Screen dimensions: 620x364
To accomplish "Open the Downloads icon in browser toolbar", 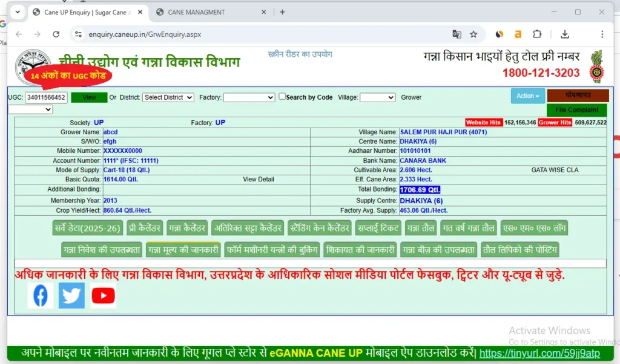I will [x=565, y=34].
